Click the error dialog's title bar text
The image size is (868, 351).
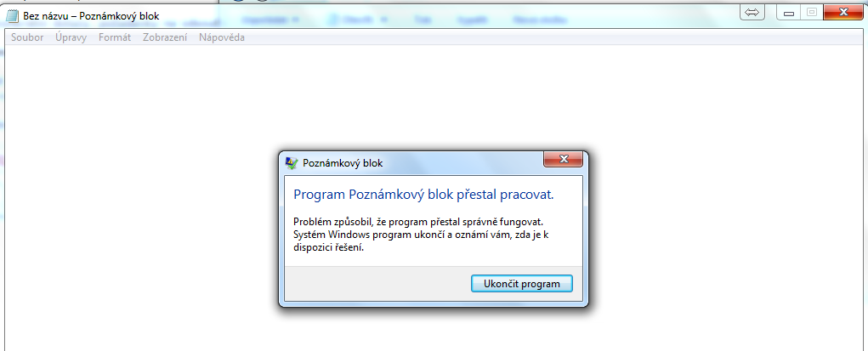click(343, 163)
